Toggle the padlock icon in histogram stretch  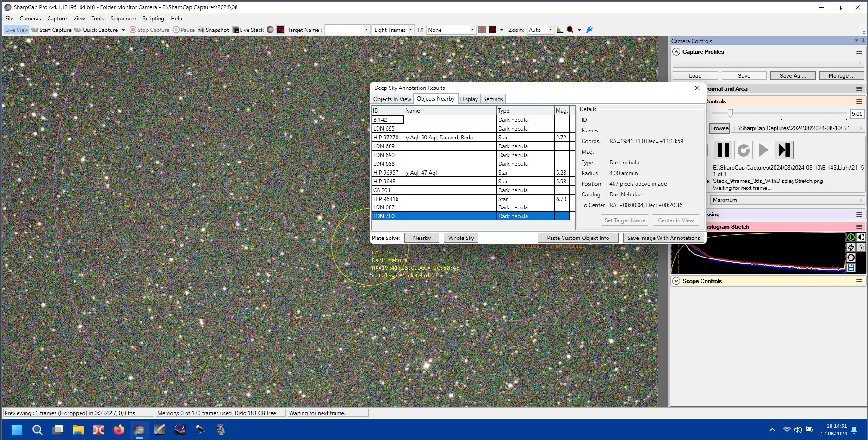coord(861,247)
